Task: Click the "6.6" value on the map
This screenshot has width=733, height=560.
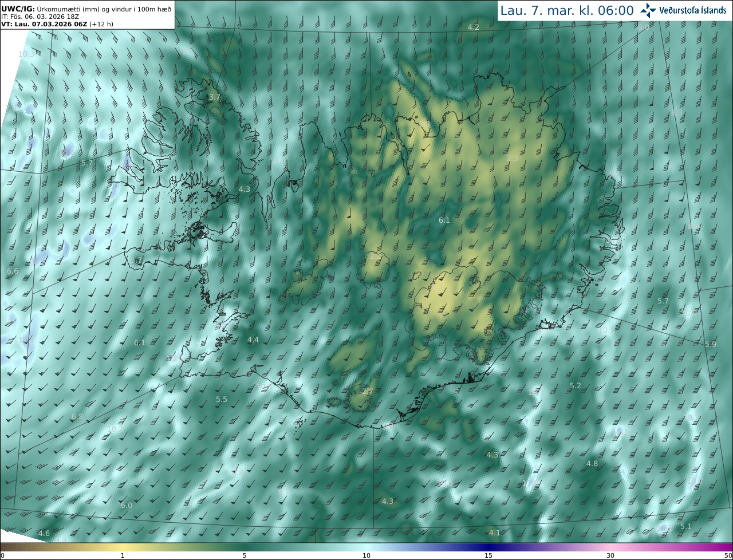Action: pos(13,271)
